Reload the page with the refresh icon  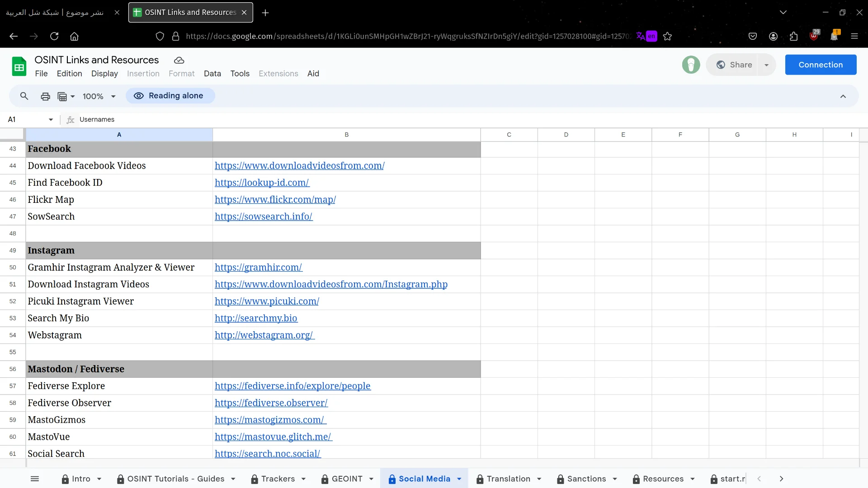click(x=54, y=36)
